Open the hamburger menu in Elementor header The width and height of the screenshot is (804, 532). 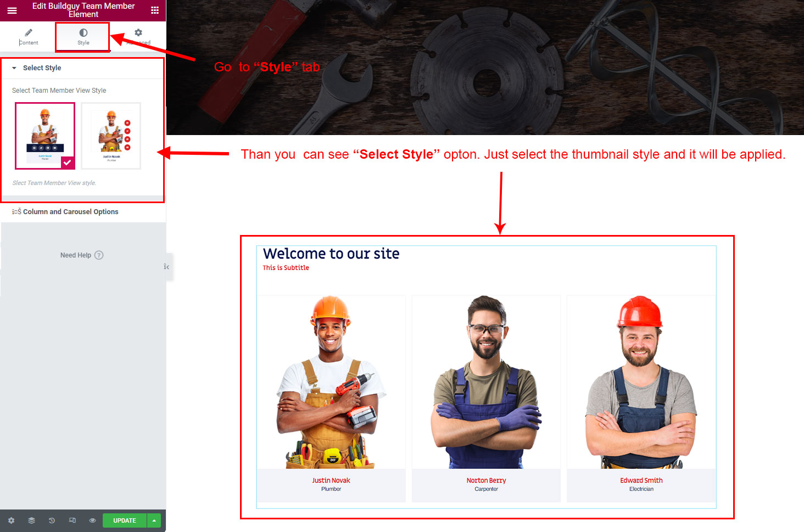tap(12, 10)
